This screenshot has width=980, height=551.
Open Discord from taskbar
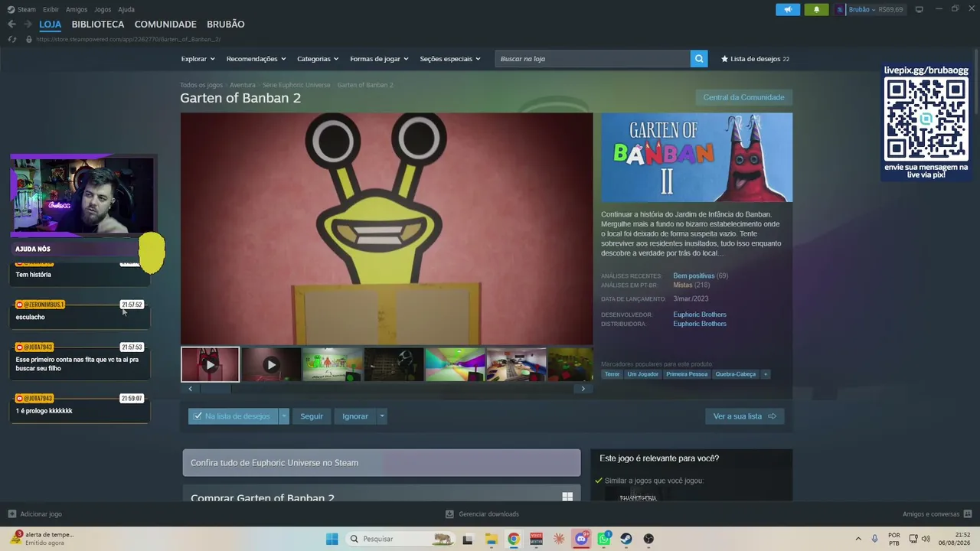pyautogui.click(x=581, y=539)
